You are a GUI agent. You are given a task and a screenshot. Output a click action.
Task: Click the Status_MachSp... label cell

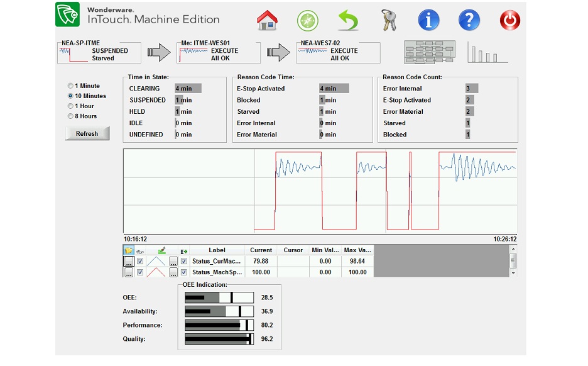pyautogui.click(x=217, y=272)
